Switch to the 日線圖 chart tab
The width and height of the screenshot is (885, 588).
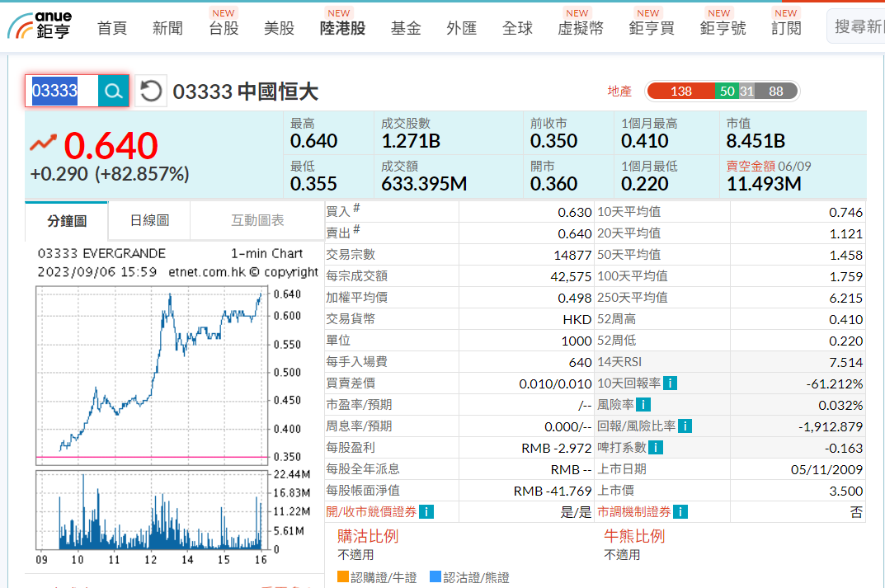(x=149, y=220)
